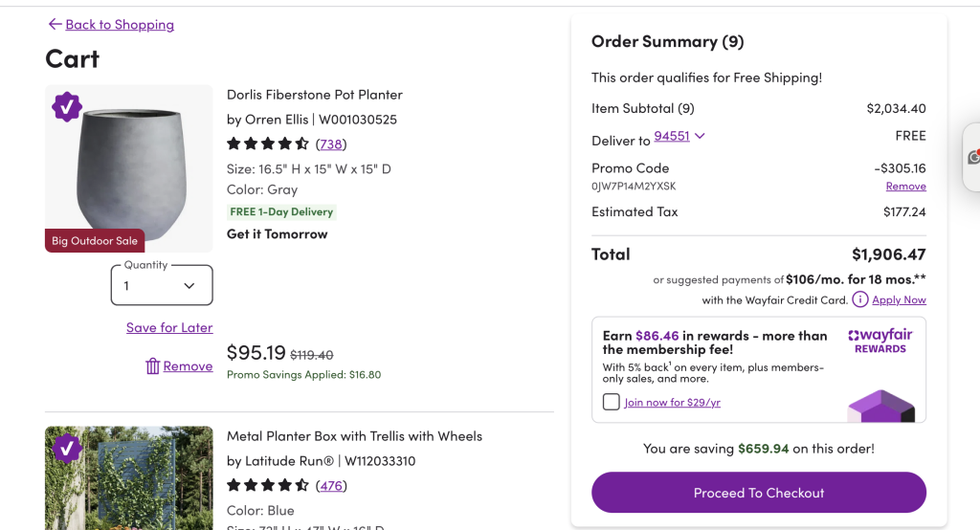
Task: Click Proceed To Checkout button
Action: tap(759, 493)
